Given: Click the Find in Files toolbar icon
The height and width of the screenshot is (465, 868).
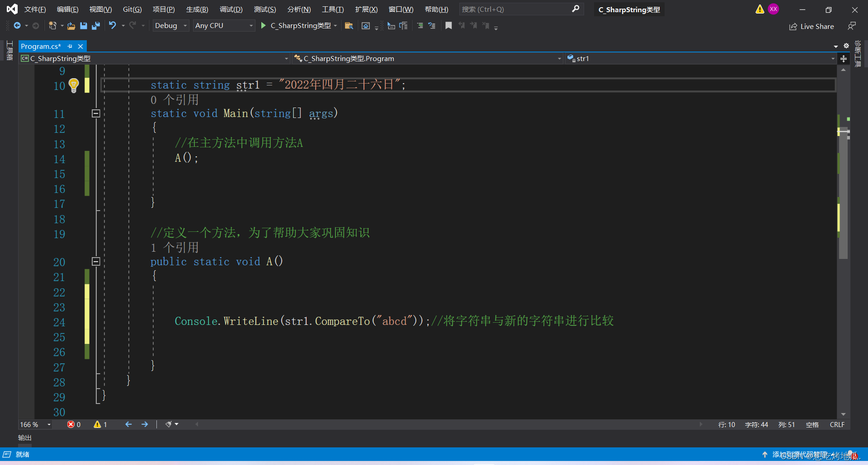Looking at the screenshot, I should tap(349, 26).
